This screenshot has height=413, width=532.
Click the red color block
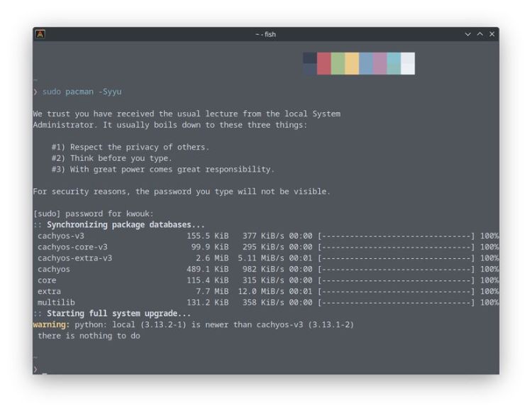324,63
